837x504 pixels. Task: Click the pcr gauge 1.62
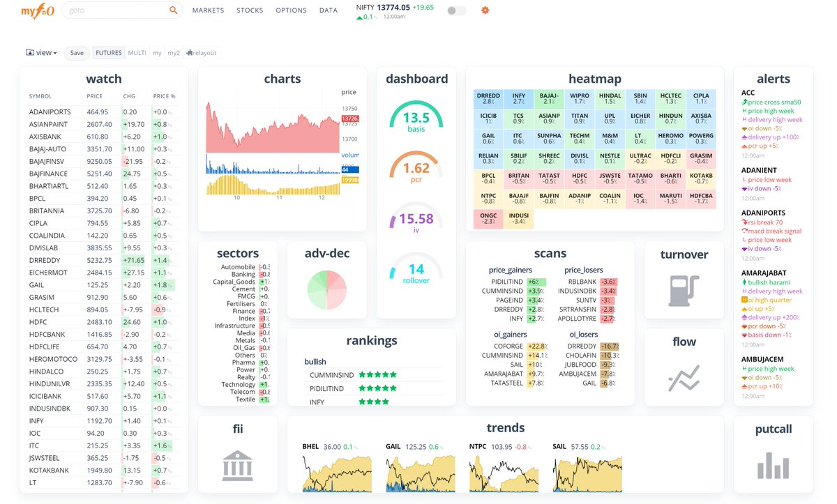click(416, 168)
